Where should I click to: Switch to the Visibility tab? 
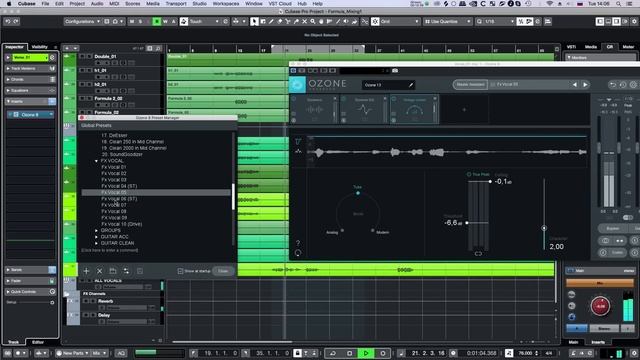point(40,47)
